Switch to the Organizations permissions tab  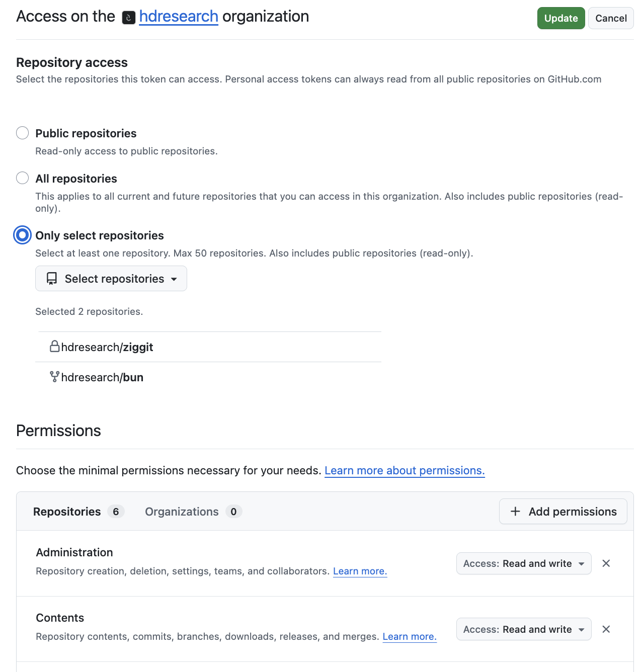click(x=182, y=511)
